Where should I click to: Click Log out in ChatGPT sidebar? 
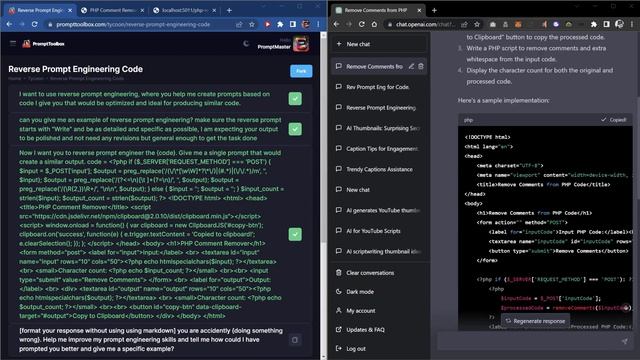coord(380,349)
